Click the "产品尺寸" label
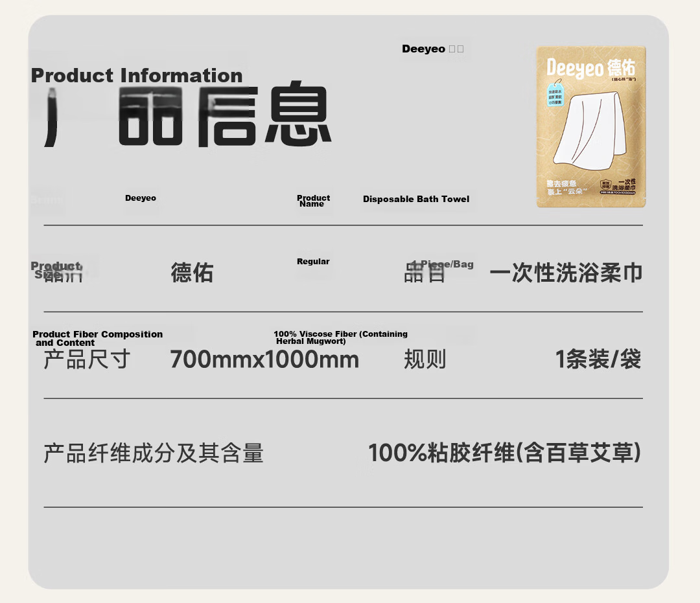 point(87,359)
